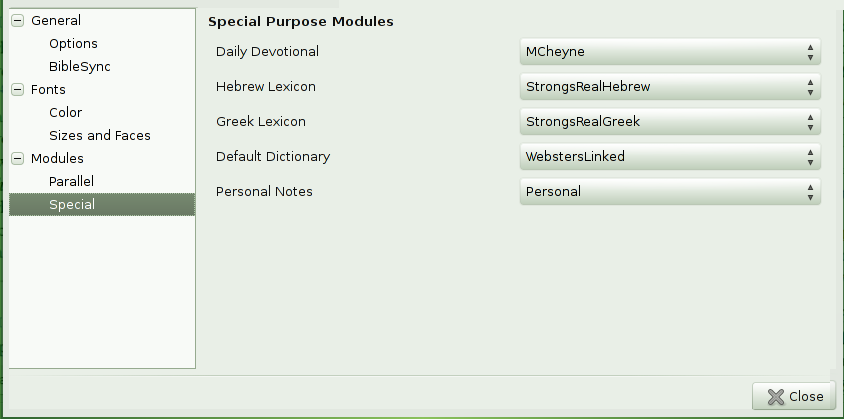
Task: Select the Special modules entry
Action: 72,204
